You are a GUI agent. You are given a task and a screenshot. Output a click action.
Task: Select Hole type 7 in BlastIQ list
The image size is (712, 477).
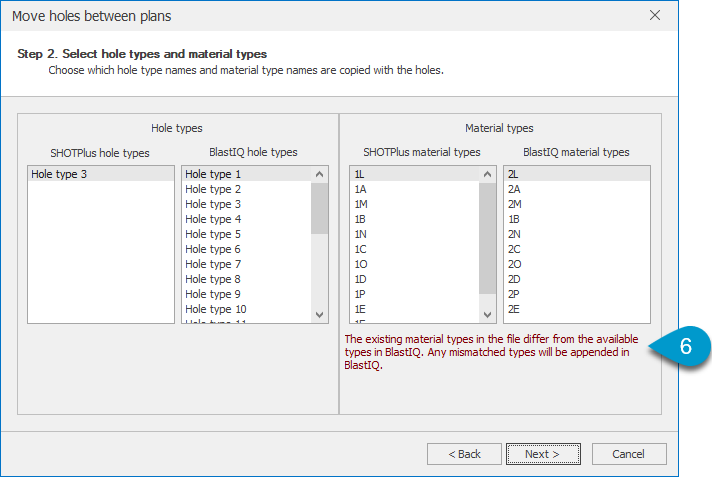[x=247, y=264]
